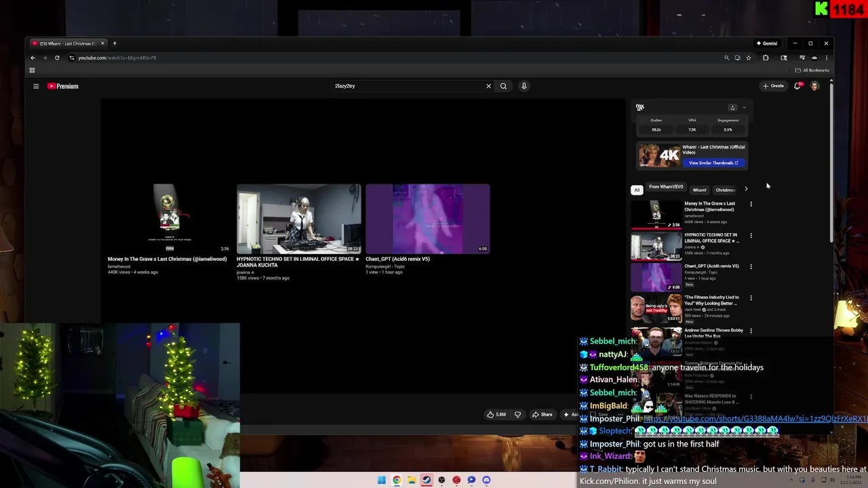Open options for HYPNOTIC TECHNO SET sidebar video
868x488 pixels.
click(751, 235)
